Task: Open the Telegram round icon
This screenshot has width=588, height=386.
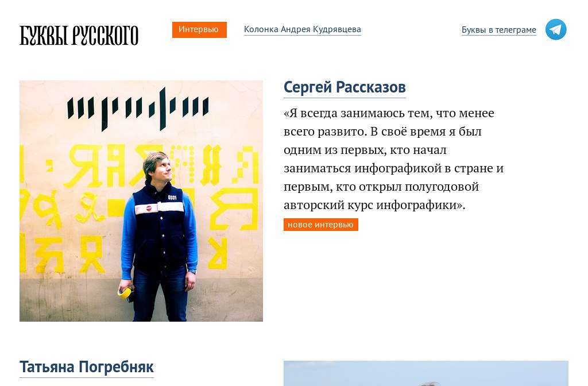Action: point(556,29)
